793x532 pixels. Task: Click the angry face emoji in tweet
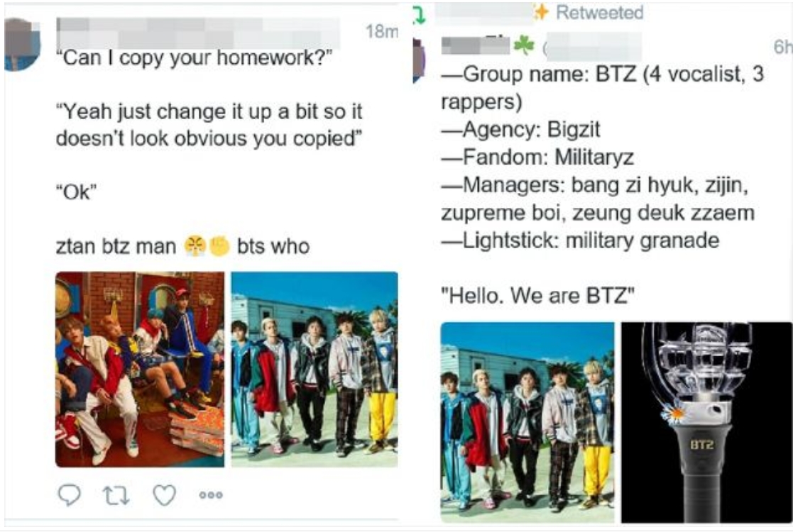(x=195, y=246)
